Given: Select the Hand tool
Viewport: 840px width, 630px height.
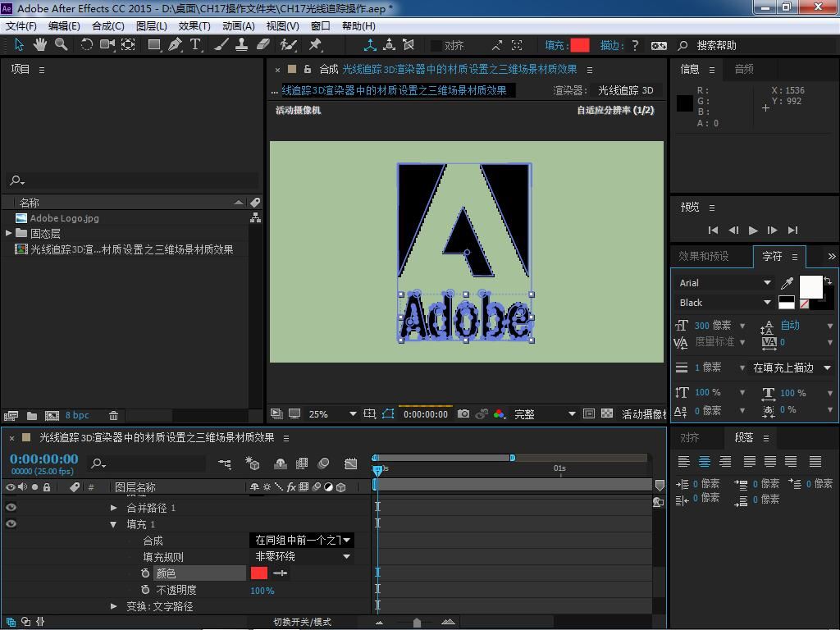Looking at the screenshot, I should [x=39, y=45].
